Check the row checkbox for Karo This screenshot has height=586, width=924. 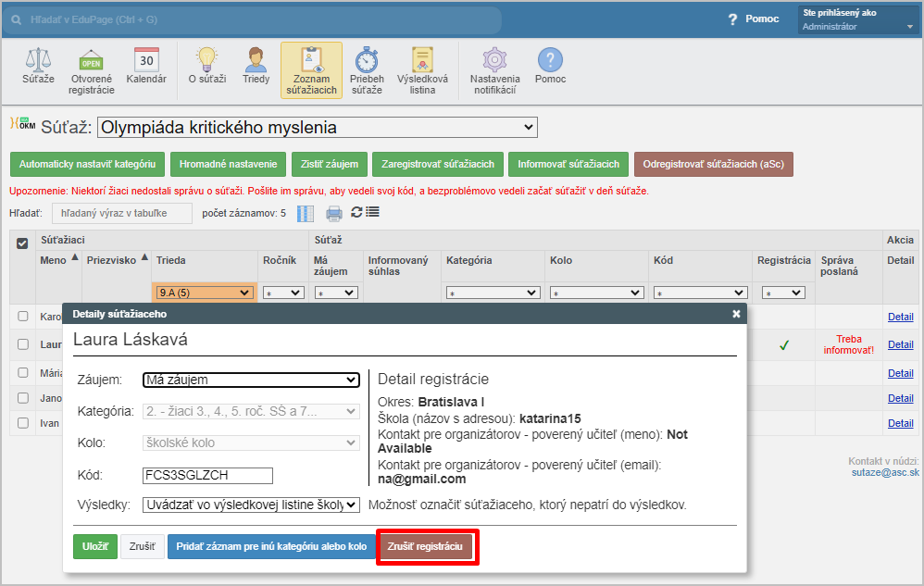23,317
